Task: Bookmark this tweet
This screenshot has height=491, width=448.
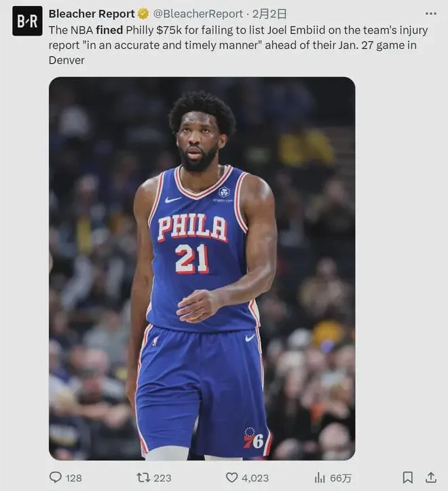Action: tap(407, 477)
